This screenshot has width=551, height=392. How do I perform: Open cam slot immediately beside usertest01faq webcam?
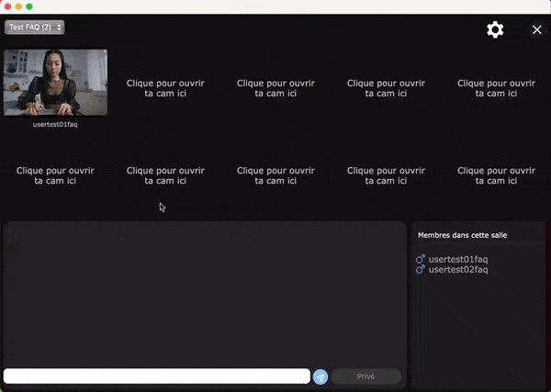[165, 88]
